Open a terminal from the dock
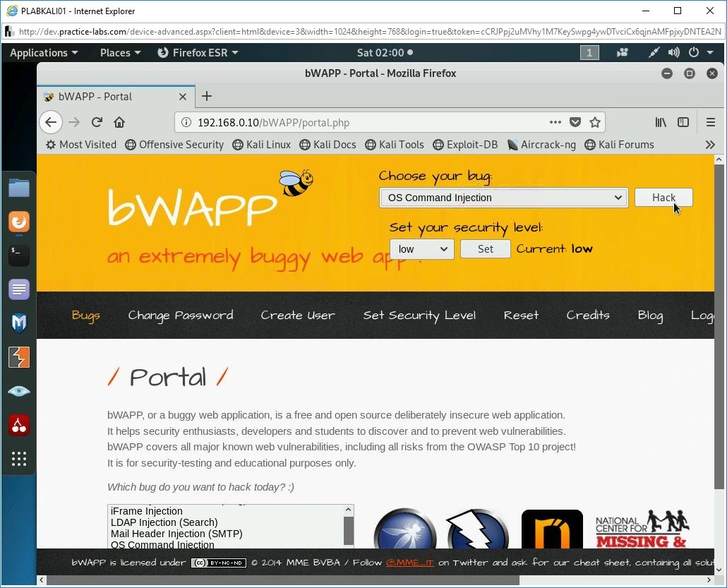This screenshot has width=727, height=588. (18, 256)
